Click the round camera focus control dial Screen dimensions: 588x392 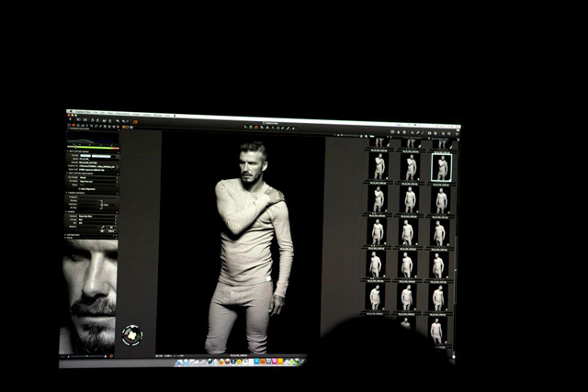tap(131, 334)
